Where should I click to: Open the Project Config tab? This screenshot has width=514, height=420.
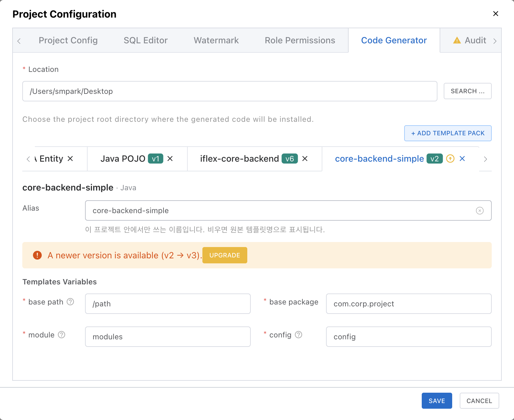tap(68, 40)
